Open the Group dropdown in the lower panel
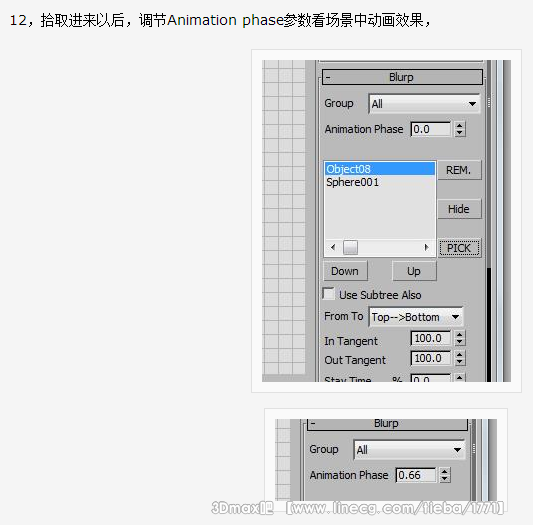533x525 pixels. [x=409, y=450]
